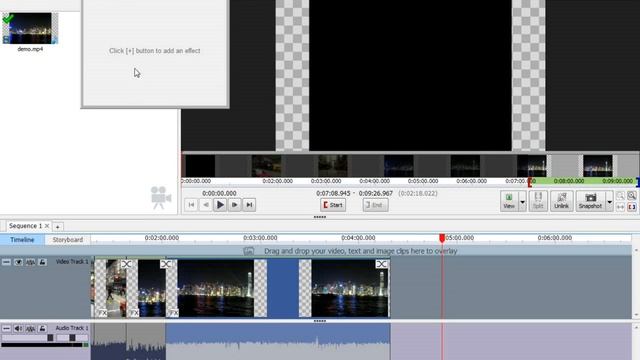Select the demo.mp4 thumbnail in the bin
The image size is (640, 360).
tap(30, 28)
